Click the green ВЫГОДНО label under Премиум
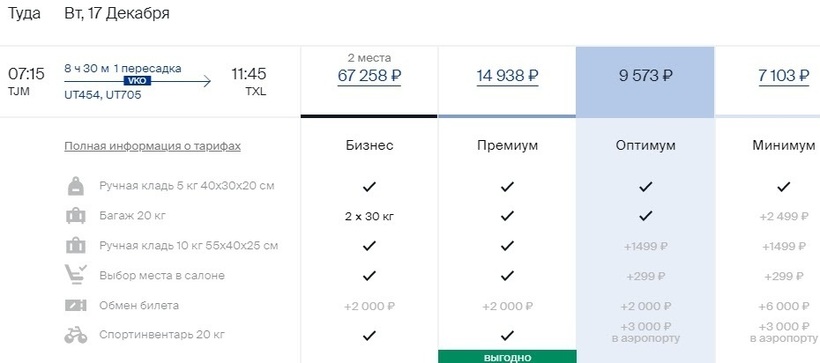 (507, 357)
